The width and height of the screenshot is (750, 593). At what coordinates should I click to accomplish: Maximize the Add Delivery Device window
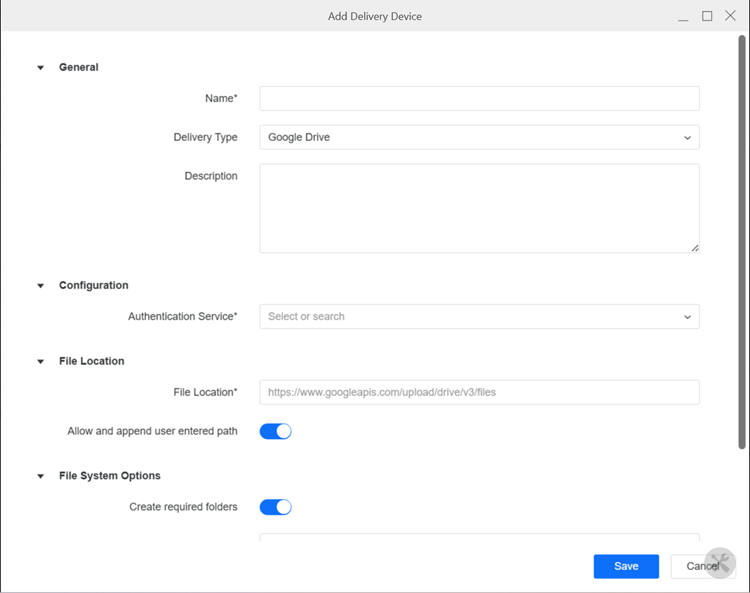coord(707,16)
